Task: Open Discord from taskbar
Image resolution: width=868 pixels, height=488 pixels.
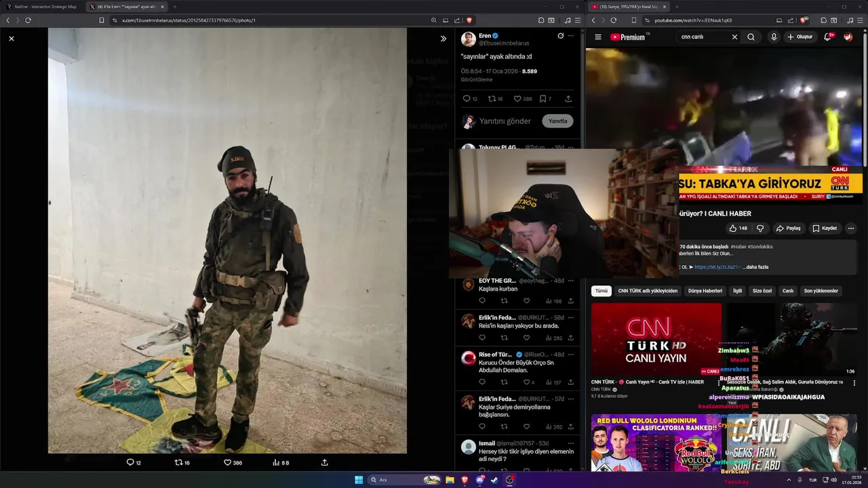Action: click(x=479, y=480)
